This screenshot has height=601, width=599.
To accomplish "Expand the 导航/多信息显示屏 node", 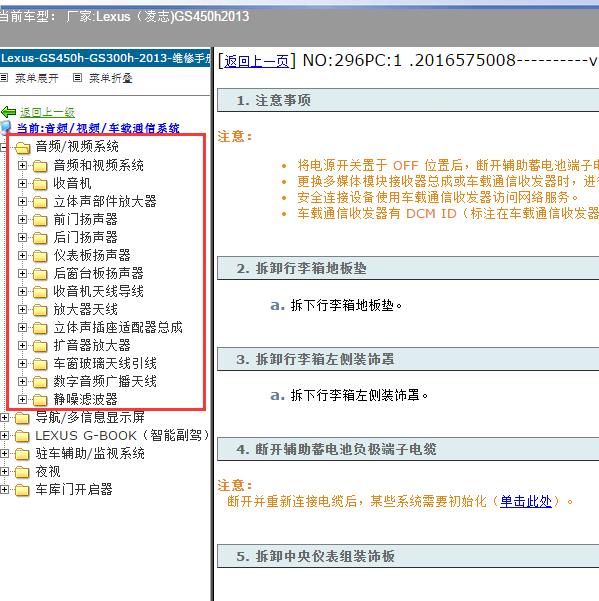I will (4, 417).
